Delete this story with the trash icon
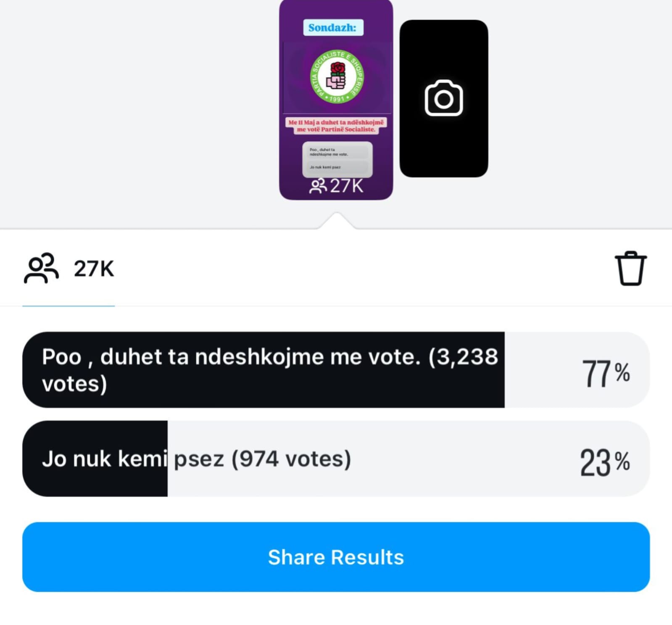 (x=630, y=269)
